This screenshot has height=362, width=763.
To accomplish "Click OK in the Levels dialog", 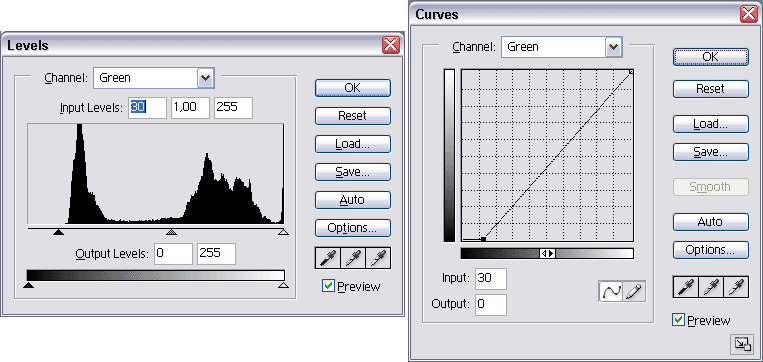I will 353,88.
